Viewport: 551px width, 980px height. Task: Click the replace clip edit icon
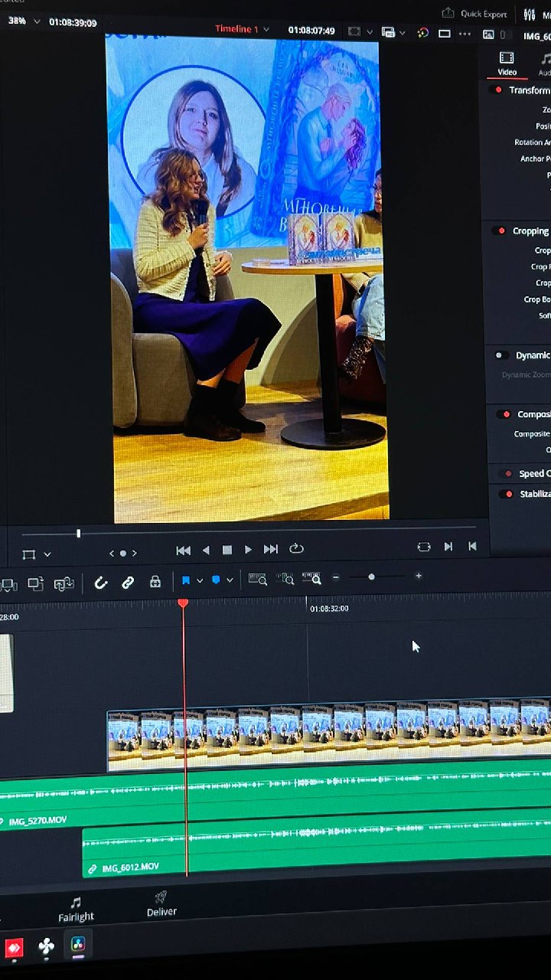click(64, 583)
